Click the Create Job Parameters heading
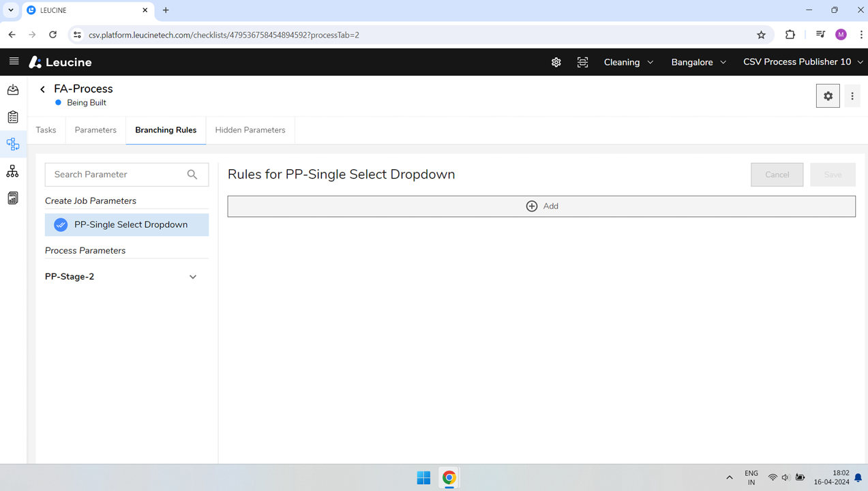The width and height of the screenshot is (868, 491). coord(91,201)
